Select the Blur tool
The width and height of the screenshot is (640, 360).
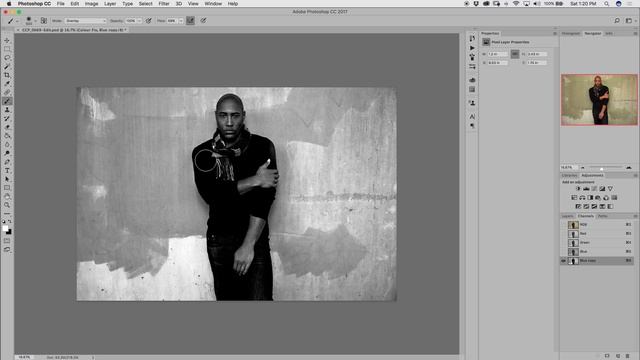[7, 144]
